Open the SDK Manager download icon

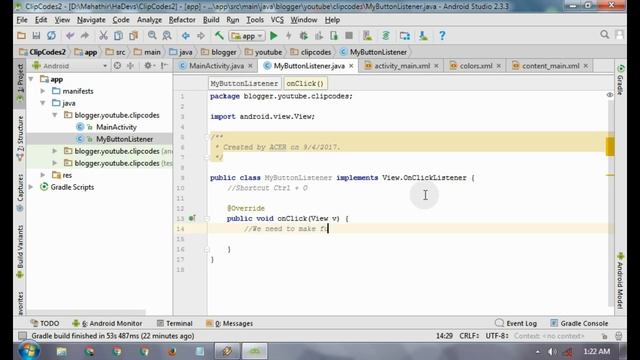tap(423, 36)
